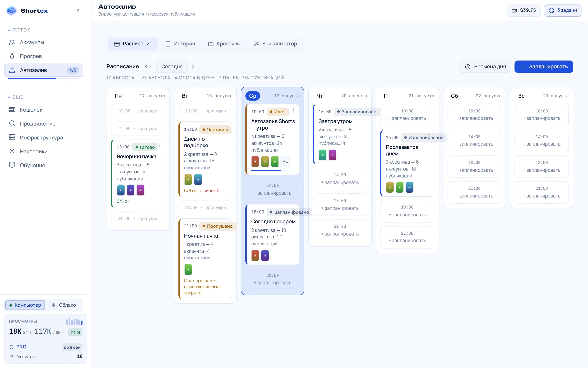
Task: Schedule the Saturday 10:00 slot
Action: (474, 115)
